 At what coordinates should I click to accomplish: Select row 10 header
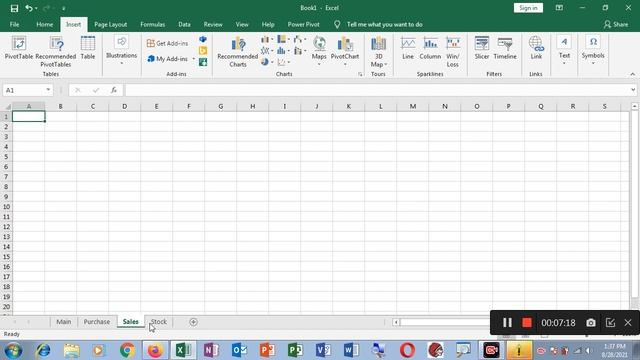[x=6, y=207]
